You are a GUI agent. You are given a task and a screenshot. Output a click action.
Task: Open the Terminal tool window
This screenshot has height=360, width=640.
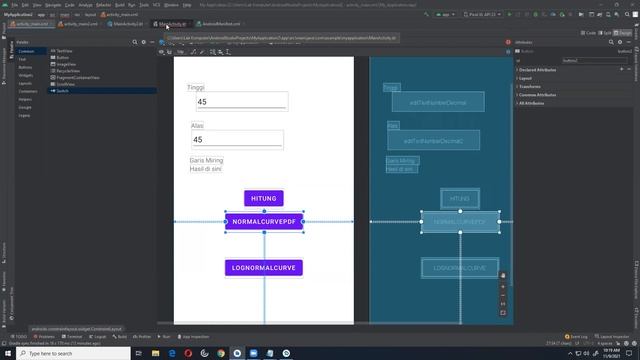tap(71, 337)
